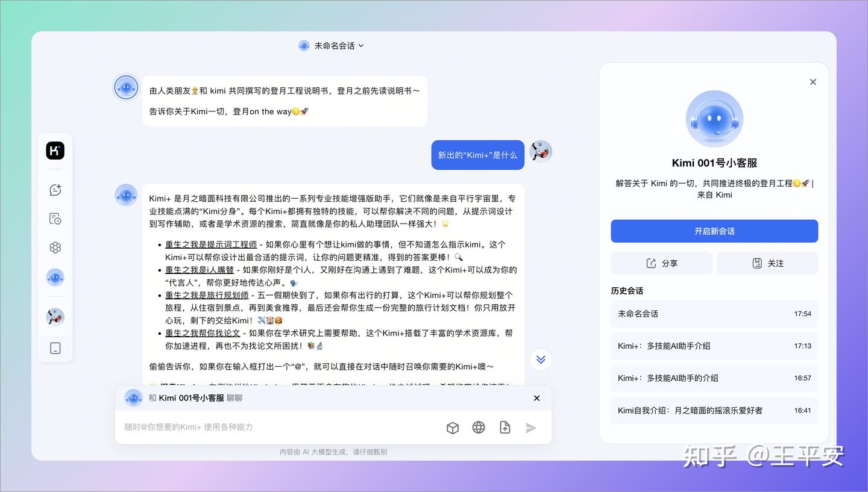This screenshot has height=492, width=868.
Task: Open chat history via the document-clock icon
Action: tap(55, 219)
